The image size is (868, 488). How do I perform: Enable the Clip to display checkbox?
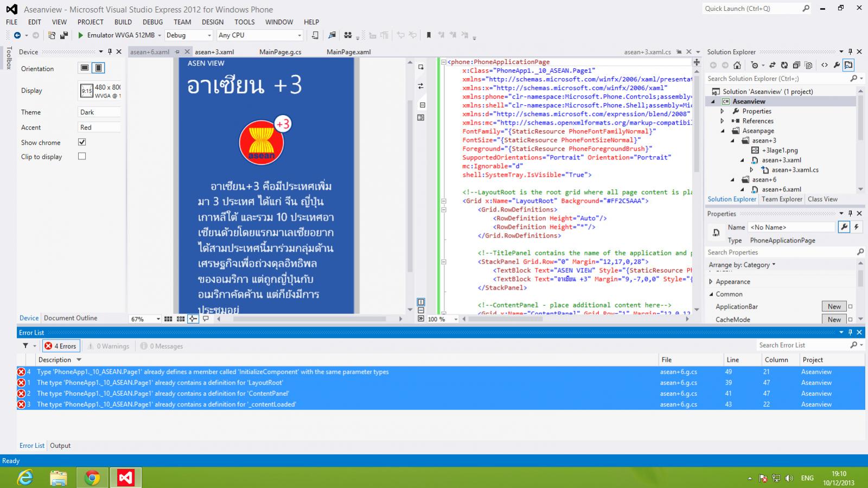[82, 156]
